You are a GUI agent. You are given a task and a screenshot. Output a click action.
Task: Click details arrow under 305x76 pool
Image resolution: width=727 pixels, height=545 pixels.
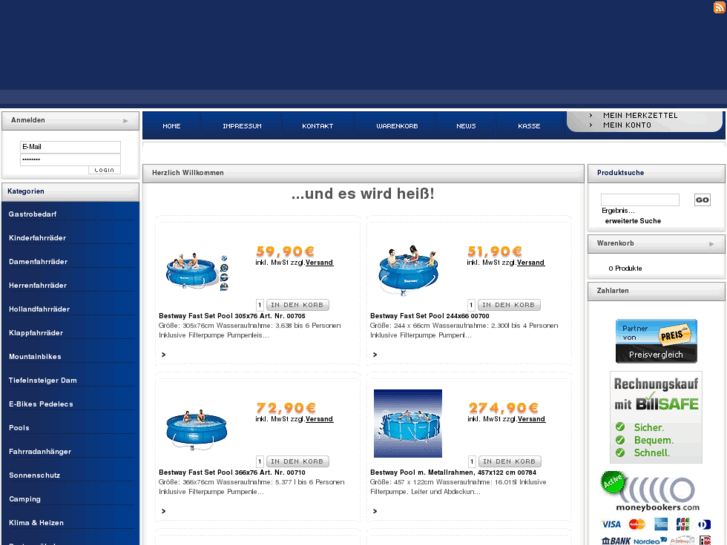tap(163, 354)
